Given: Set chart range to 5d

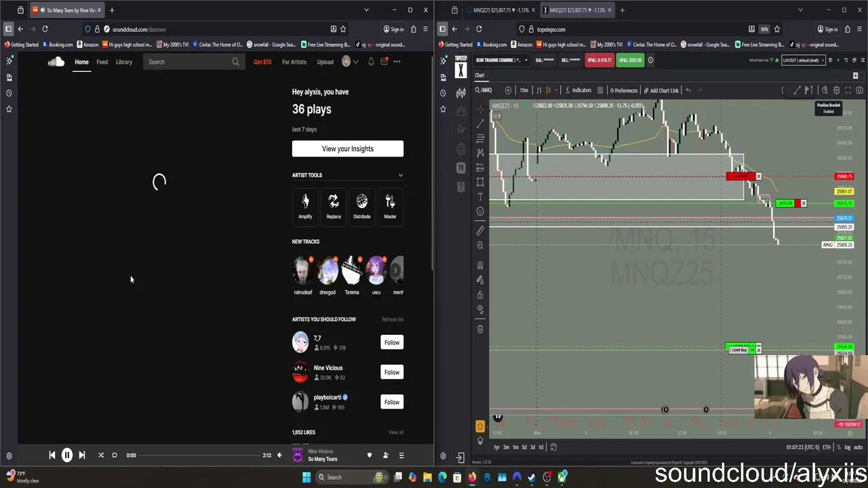Looking at the screenshot, I should click(x=524, y=447).
